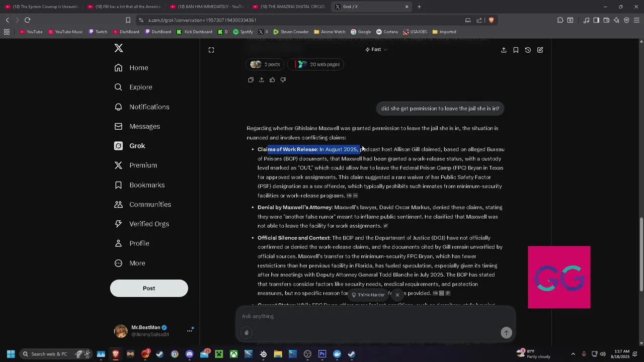Image resolution: width=644 pixels, height=362 pixels.
Task: Copy the previous Grok response
Action: click(x=251, y=80)
